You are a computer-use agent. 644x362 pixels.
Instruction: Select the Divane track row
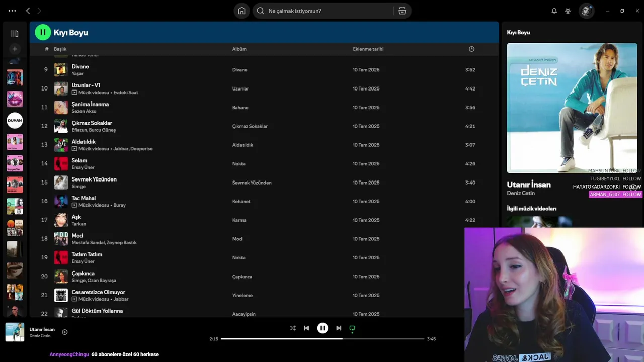click(x=264, y=70)
